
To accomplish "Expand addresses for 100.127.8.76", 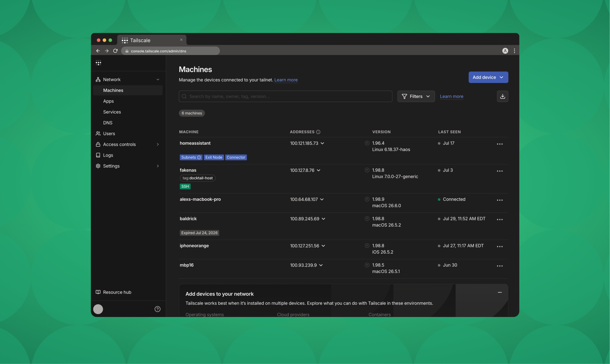I will click(319, 170).
